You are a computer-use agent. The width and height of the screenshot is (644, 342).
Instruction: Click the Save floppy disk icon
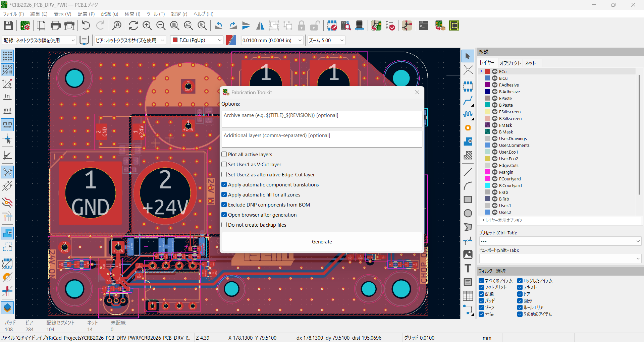coord(8,25)
